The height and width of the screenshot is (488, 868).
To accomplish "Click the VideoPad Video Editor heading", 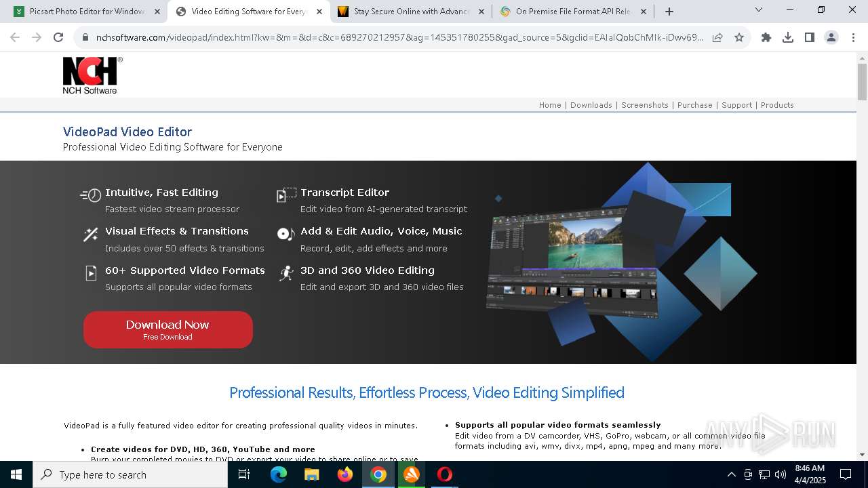I will pyautogui.click(x=127, y=132).
